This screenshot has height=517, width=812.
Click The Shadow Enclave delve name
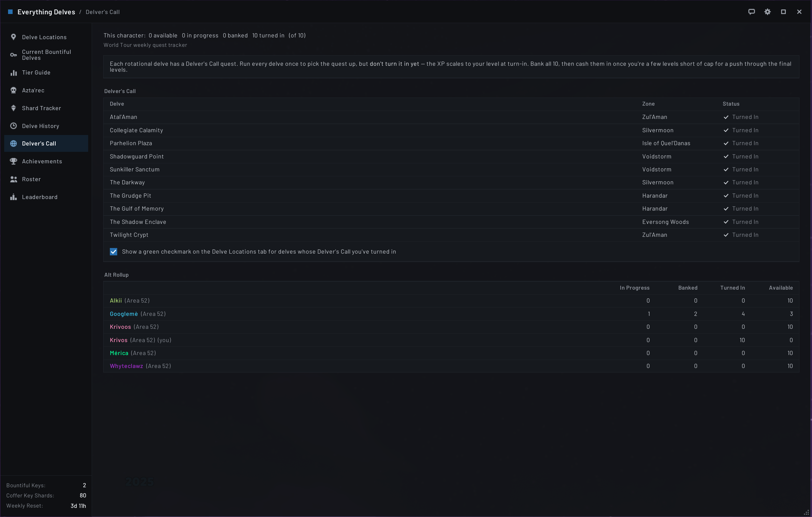click(x=138, y=222)
